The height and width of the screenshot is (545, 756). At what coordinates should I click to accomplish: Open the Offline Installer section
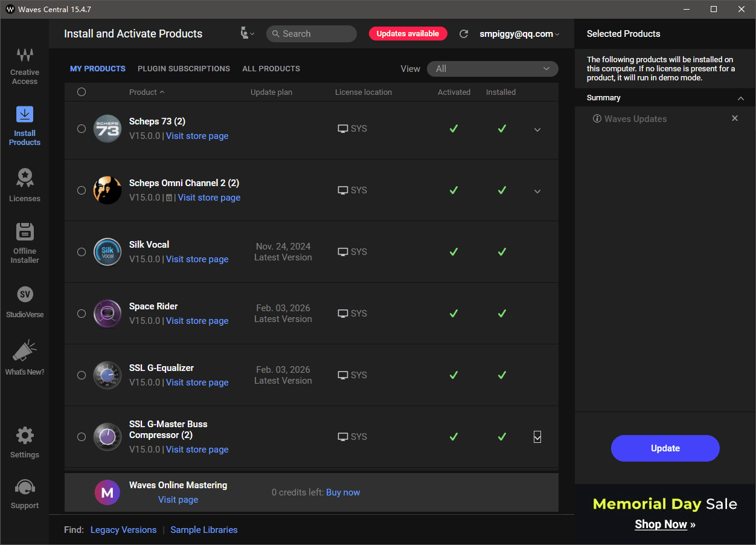25,243
